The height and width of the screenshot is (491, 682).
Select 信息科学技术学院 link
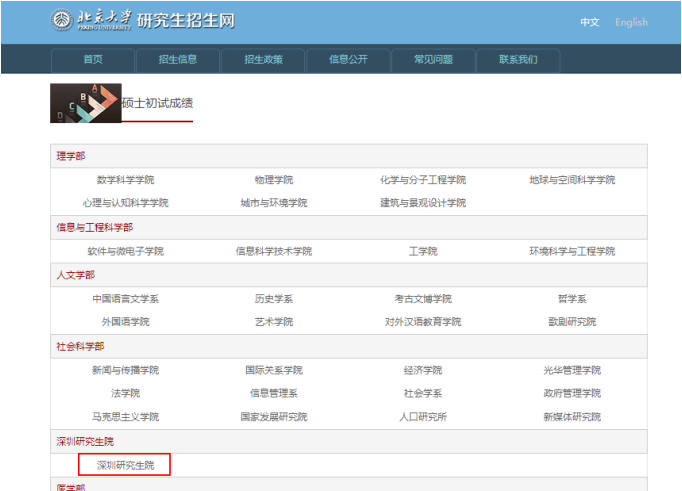click(274, 251)
